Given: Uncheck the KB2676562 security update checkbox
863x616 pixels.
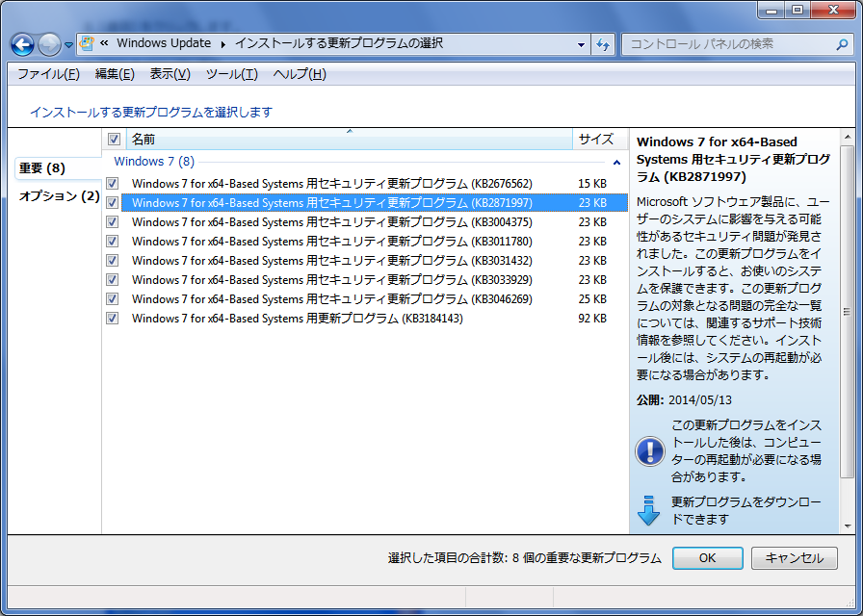Looking at the screenshot, I should (113, 184).
